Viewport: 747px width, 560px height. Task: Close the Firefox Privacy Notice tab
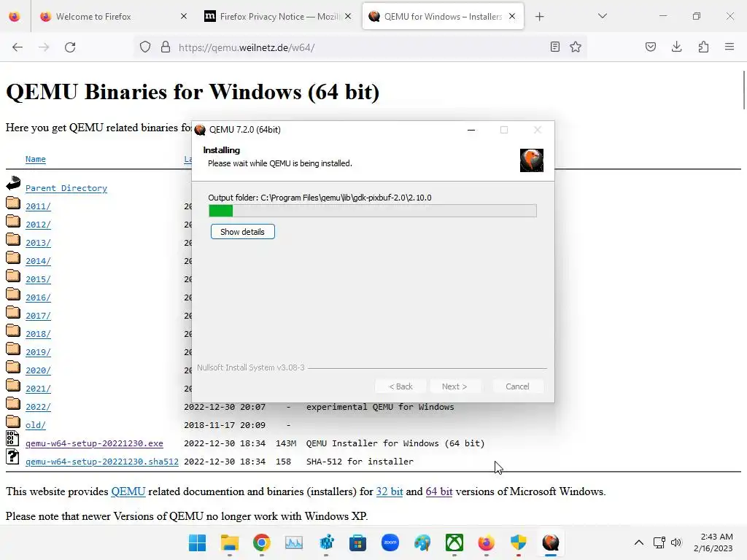coord(348,17)
